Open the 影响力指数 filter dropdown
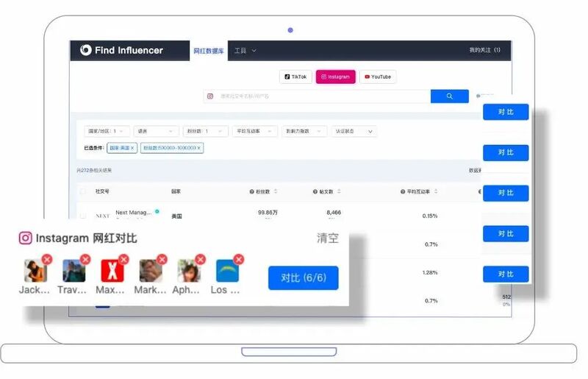This screenshot has height=379, width=588. 304,131
